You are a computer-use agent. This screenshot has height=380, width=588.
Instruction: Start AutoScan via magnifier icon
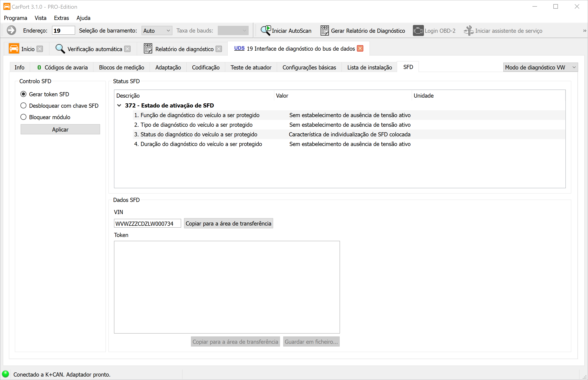click(x=266, y=31)
